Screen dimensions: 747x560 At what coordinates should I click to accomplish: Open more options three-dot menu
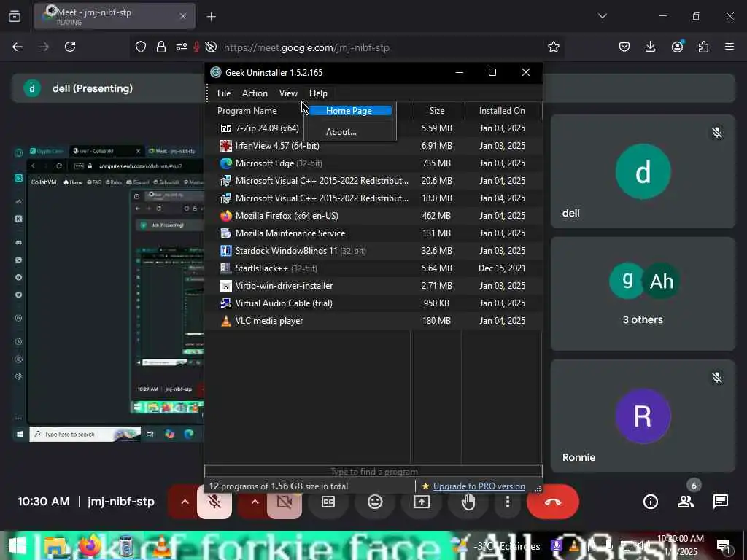(508, 502)
